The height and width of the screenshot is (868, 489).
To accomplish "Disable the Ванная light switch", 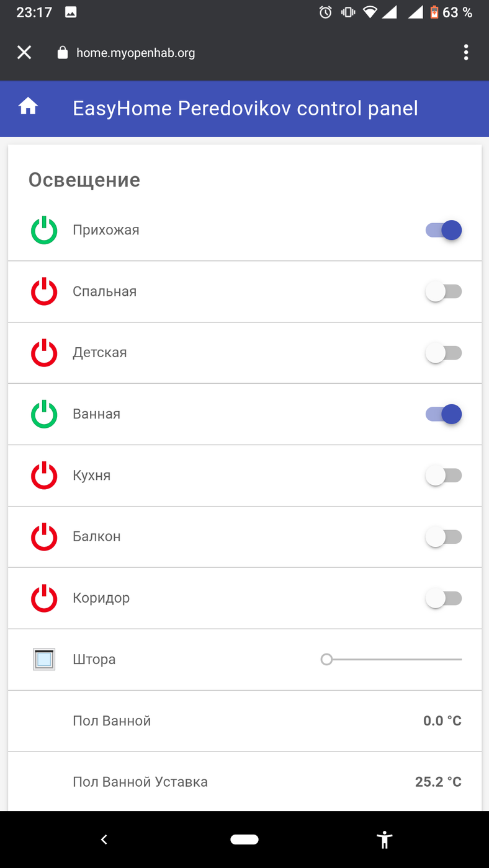I will (444, 414).
